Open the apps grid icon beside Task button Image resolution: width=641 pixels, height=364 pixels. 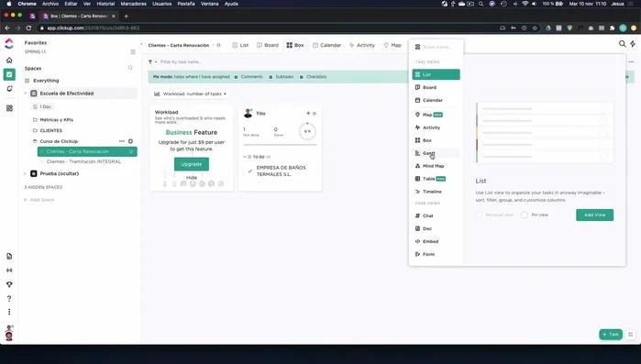coord(630,334)
